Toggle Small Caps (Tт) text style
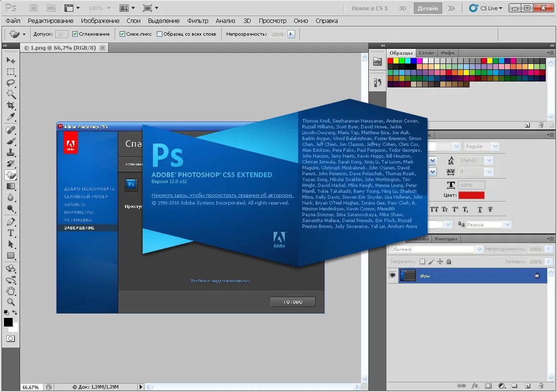 [445, 209]
